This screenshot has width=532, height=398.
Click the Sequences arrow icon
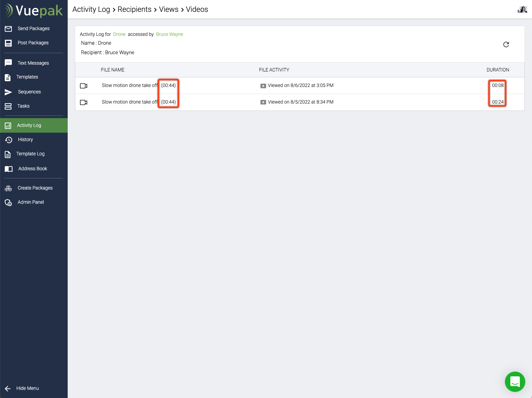[8, 92]
